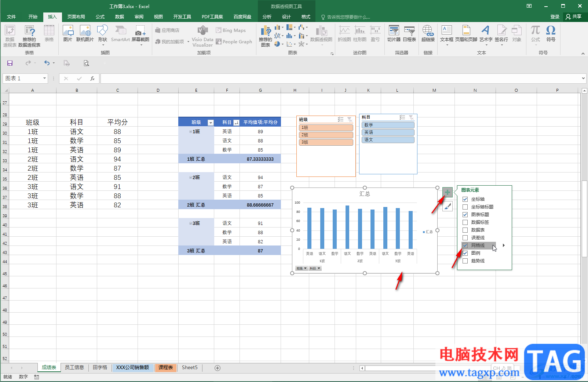Toggle 网格线 checkbox
Screen dimensions: 588x382
tap(465, 245)
